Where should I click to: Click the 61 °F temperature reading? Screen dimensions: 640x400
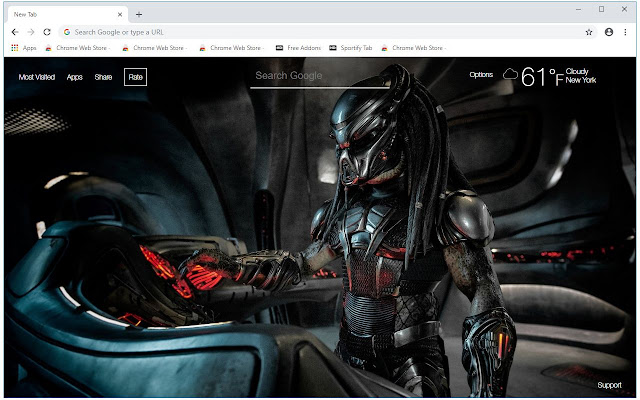(542, 77)
